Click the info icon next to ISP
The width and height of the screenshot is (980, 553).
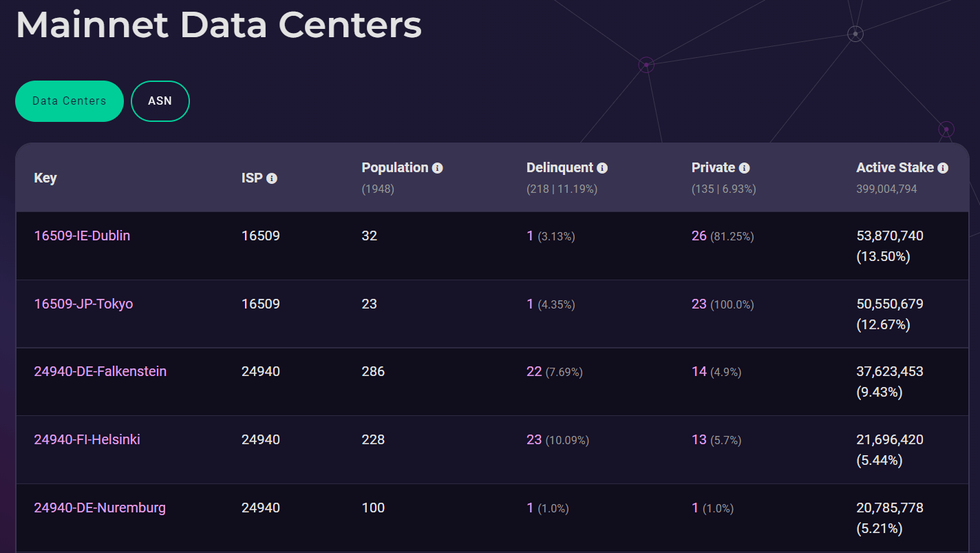(272, 178)
